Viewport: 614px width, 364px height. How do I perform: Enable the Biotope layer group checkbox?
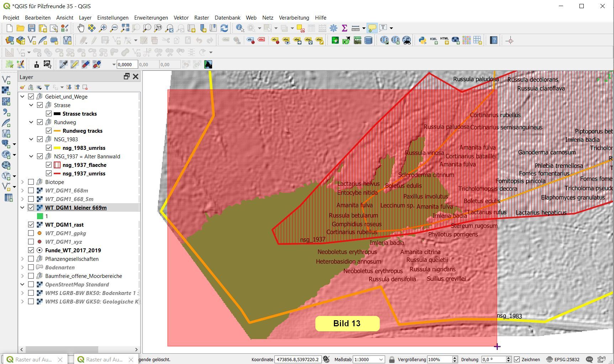tap(31, 182)
